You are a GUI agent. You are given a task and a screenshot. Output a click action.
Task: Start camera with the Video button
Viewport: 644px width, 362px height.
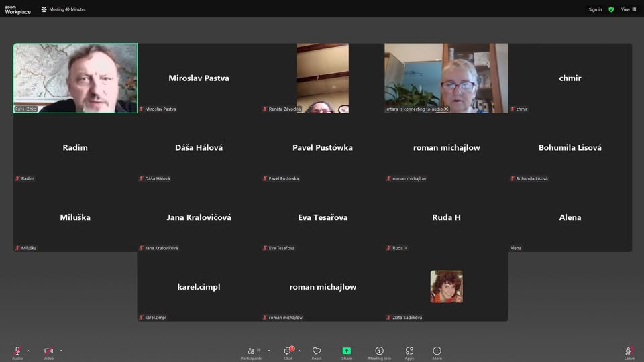[x=48, y=351]
